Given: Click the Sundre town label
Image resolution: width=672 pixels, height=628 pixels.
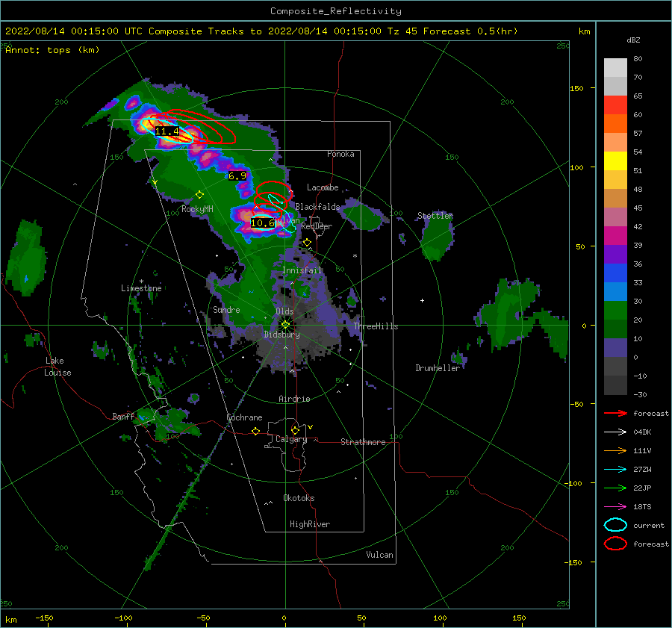Looking at the screenshot, I should [226, 309].
